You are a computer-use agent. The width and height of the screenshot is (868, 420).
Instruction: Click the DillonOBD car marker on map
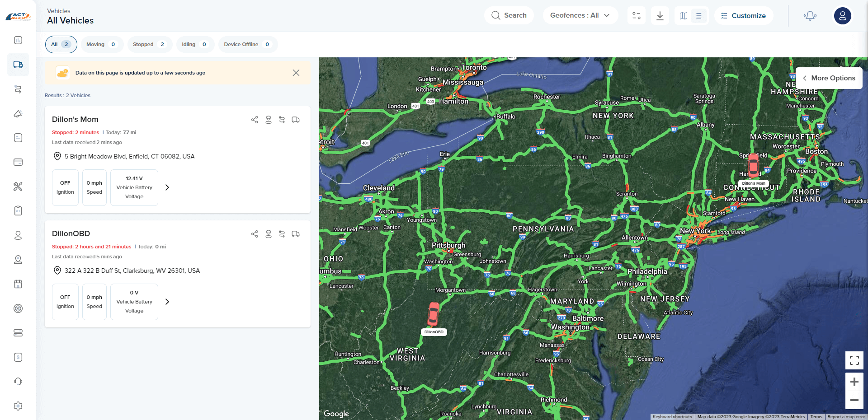point(434,314)
